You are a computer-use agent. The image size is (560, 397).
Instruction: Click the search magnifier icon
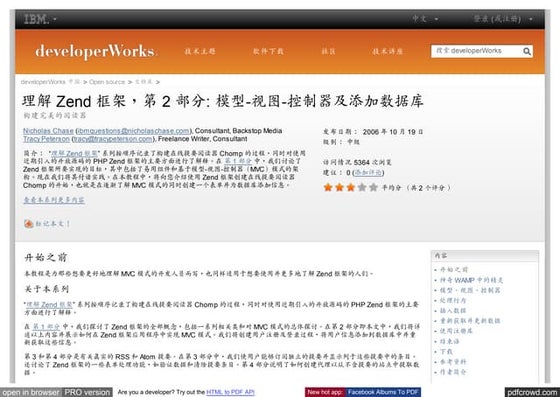tap(527, 51)
